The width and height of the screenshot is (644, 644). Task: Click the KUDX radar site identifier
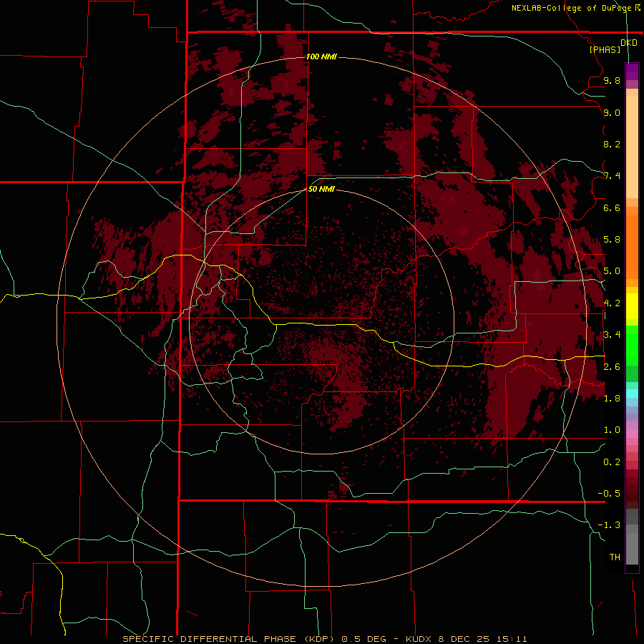click(x=419, y=639)
